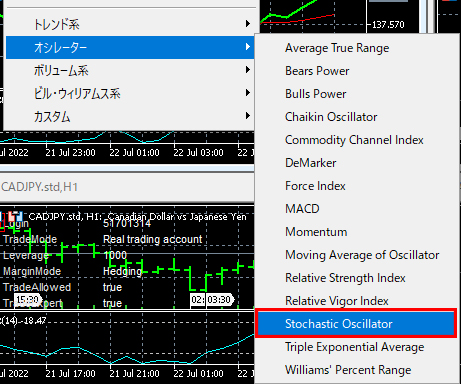
Task: Choose Bulls Power indicator
Action: pos(357,94)
